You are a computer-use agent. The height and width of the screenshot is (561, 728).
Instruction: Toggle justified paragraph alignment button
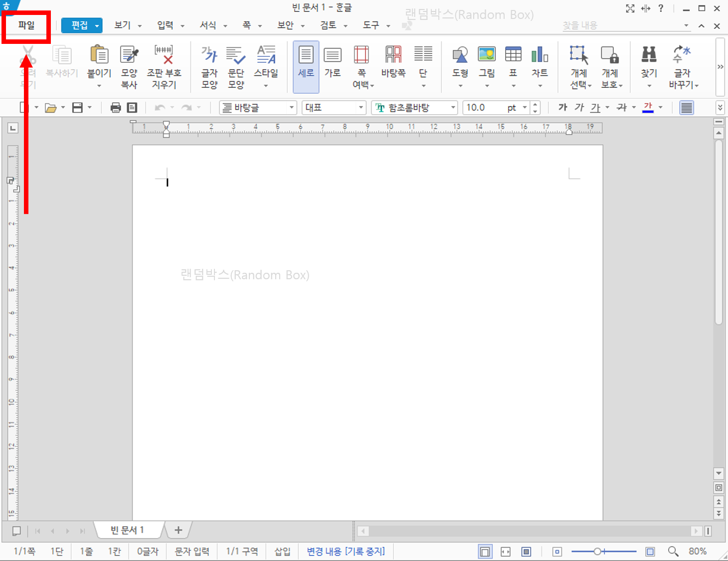pos(687,108)
